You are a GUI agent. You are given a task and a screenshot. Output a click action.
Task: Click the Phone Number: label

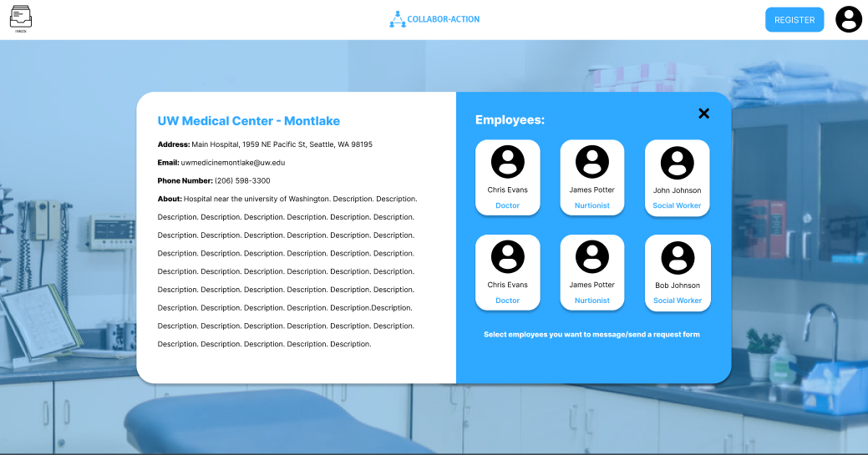(185, 181)
